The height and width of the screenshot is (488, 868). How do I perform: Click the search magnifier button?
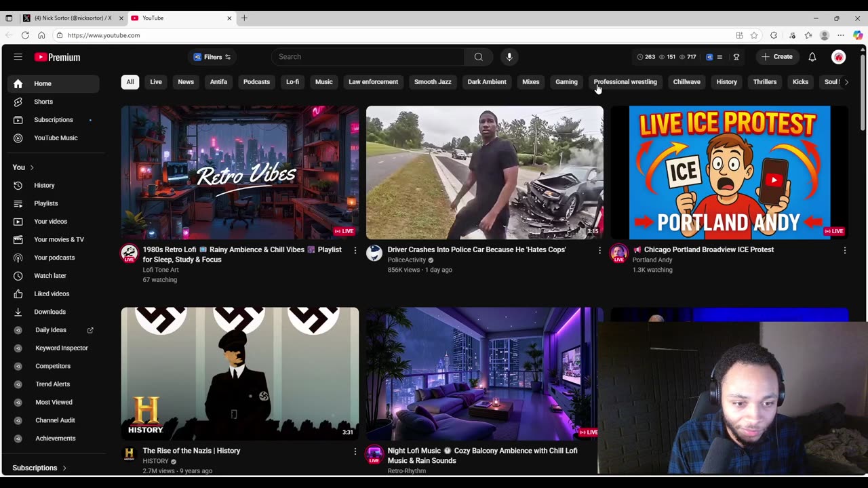(x=479, y=57)
